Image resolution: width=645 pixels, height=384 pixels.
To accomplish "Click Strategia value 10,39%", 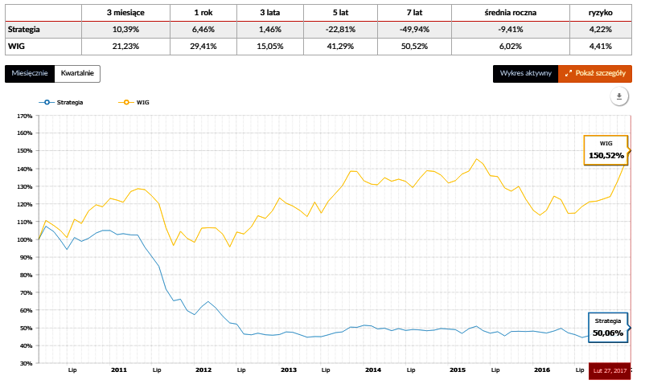I will pyautogui.click(x=125, y=30).
